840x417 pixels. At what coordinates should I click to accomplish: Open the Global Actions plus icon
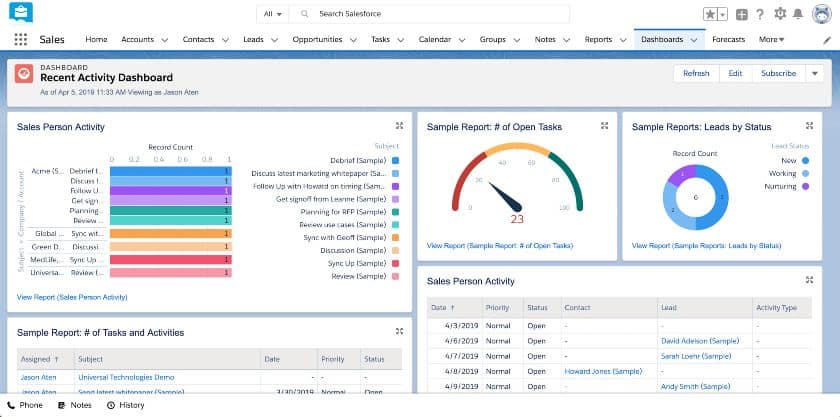click(x=741, y=14)
